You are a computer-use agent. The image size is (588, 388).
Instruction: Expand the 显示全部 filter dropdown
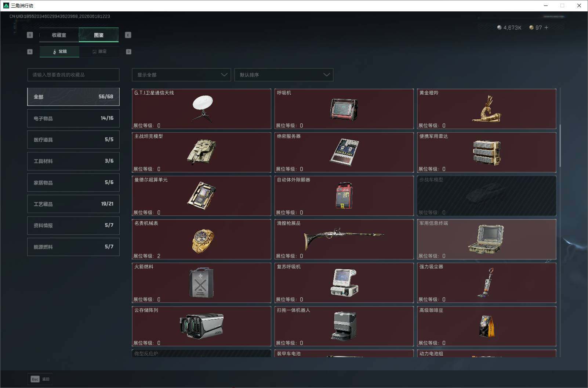[x=181, y=75]
